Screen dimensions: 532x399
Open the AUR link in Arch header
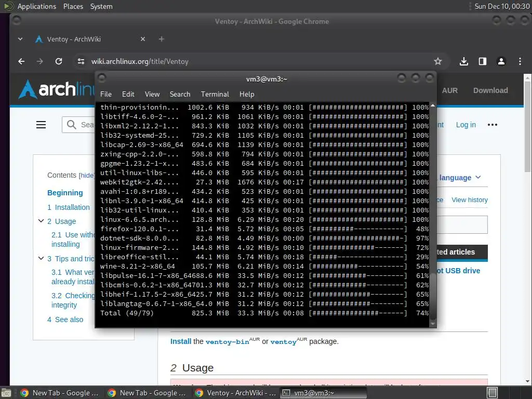click(449, 90)
